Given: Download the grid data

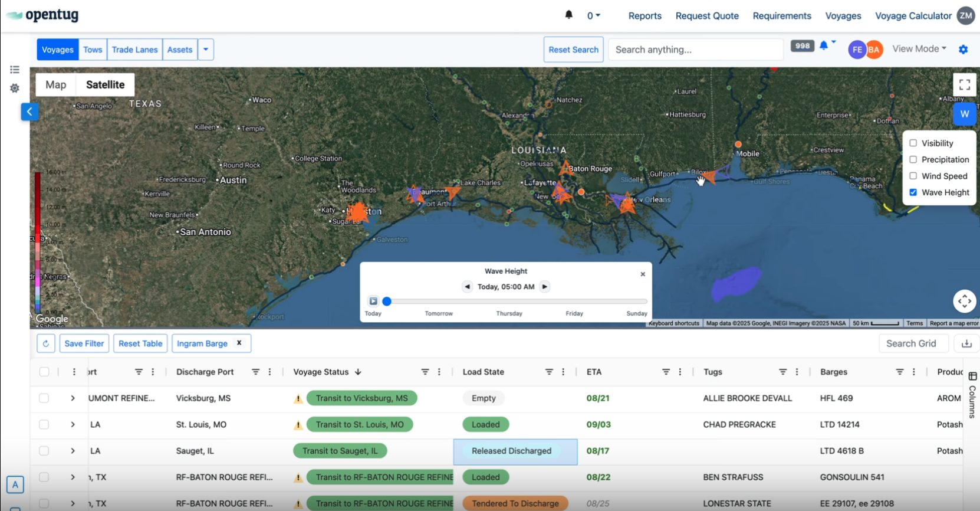Looking at the screenshot, I should click(x=966, y=343).
